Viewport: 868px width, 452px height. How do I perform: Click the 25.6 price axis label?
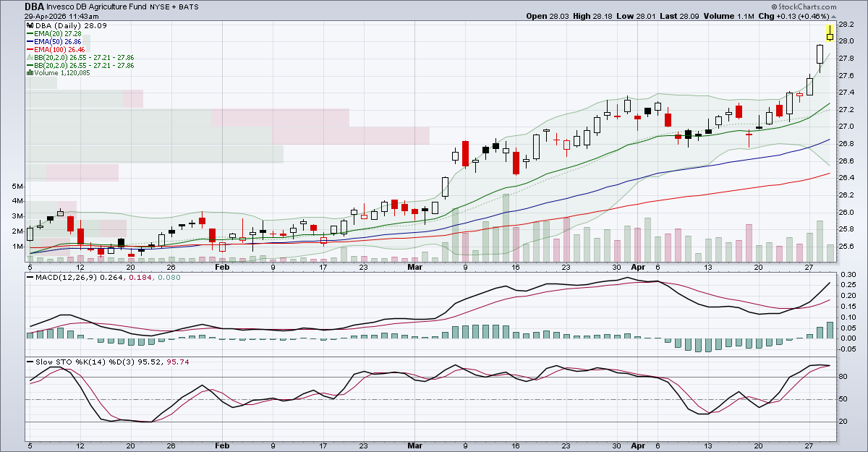pyautogui.click(x=847, y=247)
